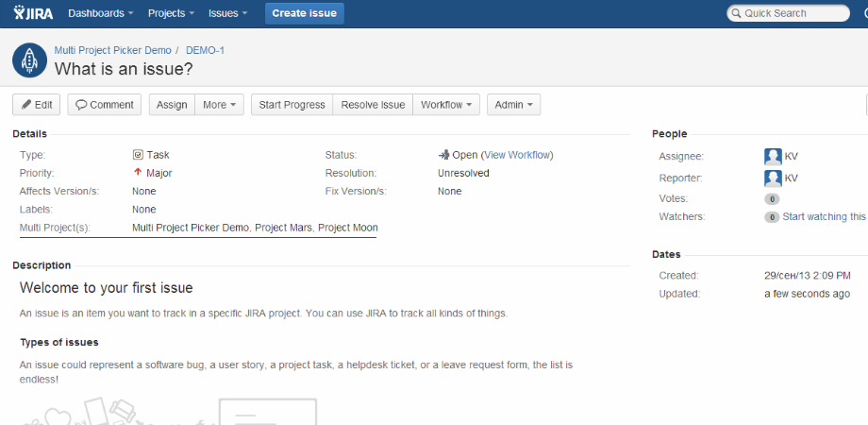The image size is (868, 425).
Task: Click the Quick Search magnifier icon
Action: pos(736,13)
